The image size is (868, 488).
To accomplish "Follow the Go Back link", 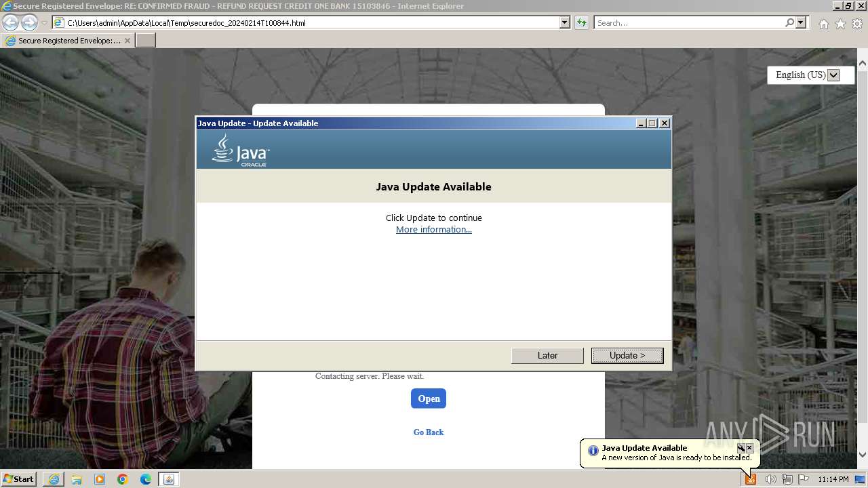I will coord(429,432).
